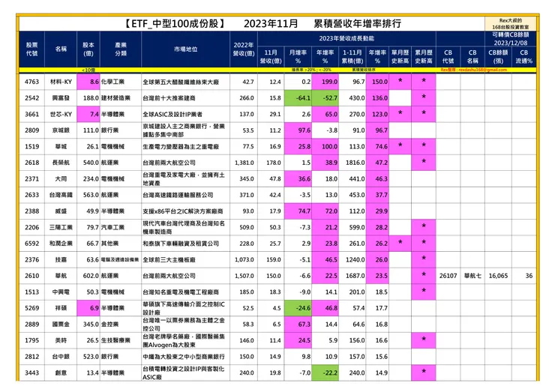Click the 累積營收年增率排行 heading text

click(358, 24)
